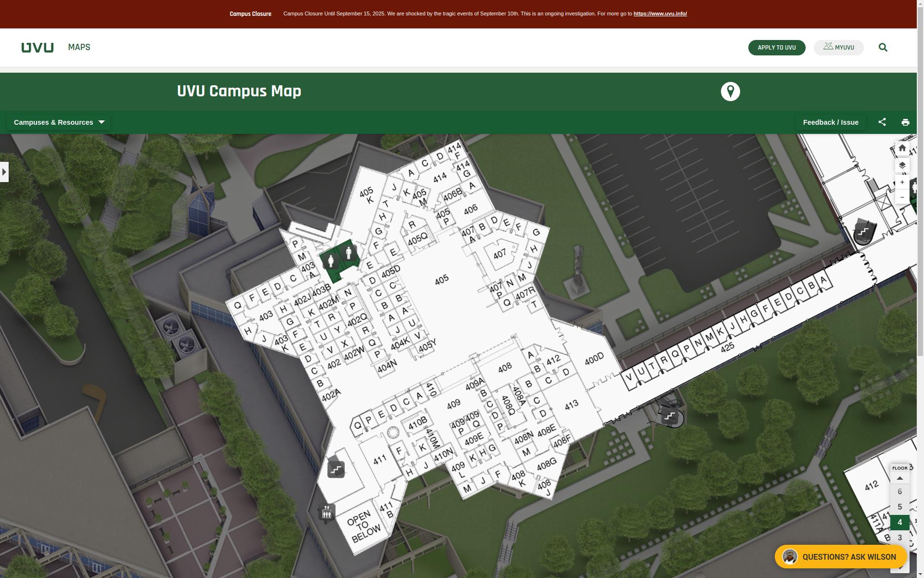Open the Campuses & Resources dropdown

click(x=59, y=122)
